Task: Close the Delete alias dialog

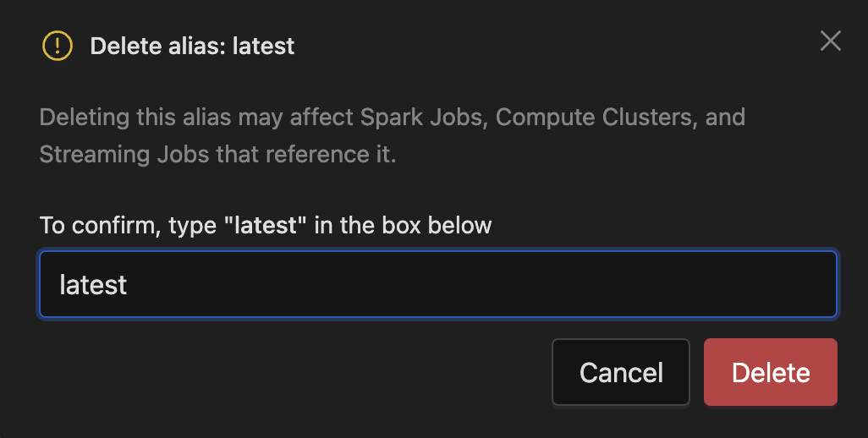Action: [x=830, y=41]
